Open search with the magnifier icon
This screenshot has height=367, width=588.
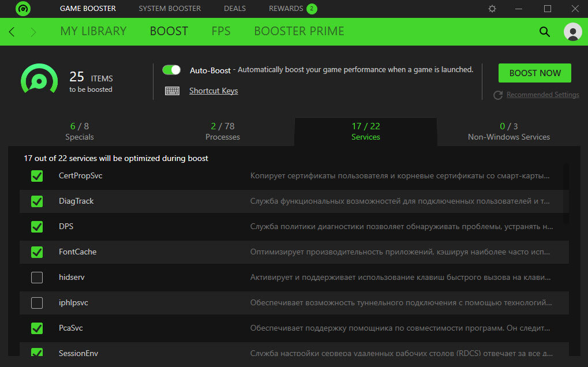pos(545,32)
